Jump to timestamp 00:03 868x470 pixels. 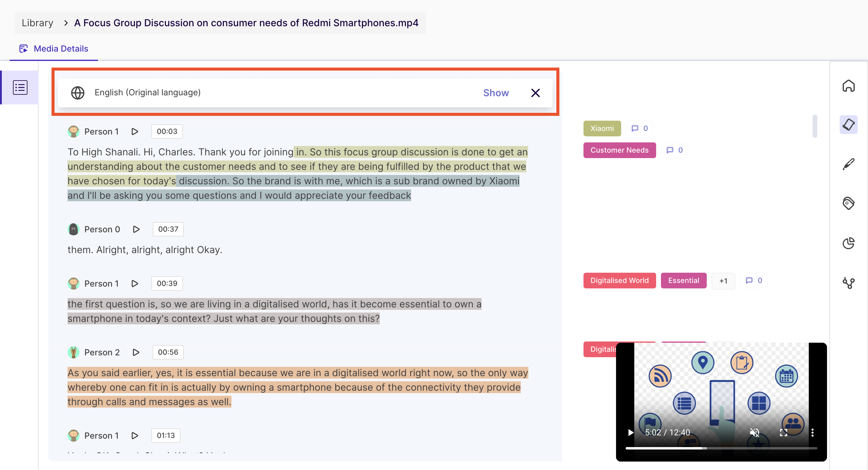click(x=167, y=132)
